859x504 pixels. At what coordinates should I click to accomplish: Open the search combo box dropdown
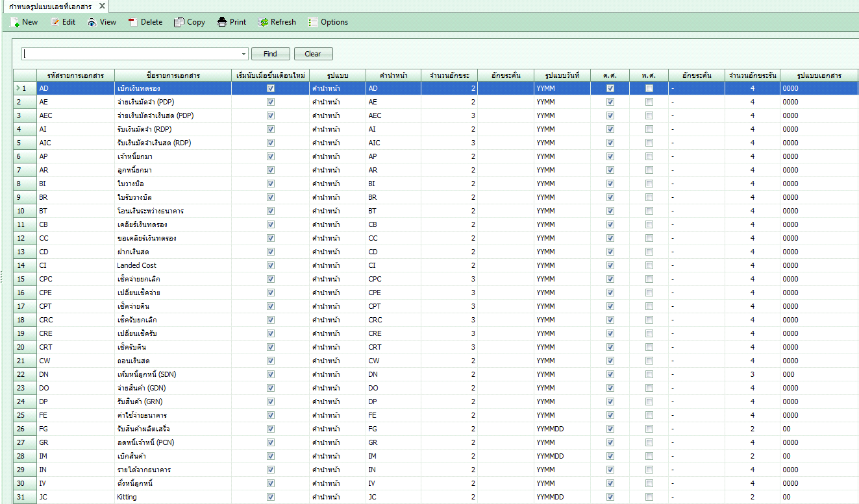(245, 53)
